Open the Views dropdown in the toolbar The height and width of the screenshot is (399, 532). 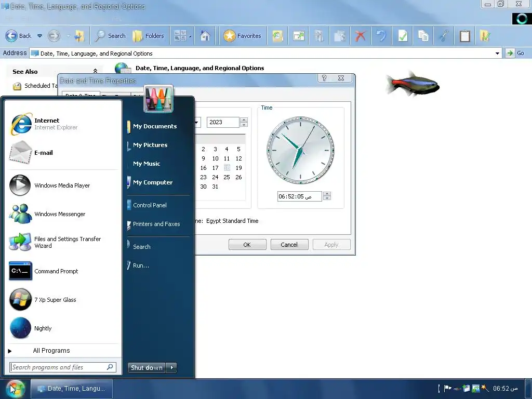[x=182, y=36]
